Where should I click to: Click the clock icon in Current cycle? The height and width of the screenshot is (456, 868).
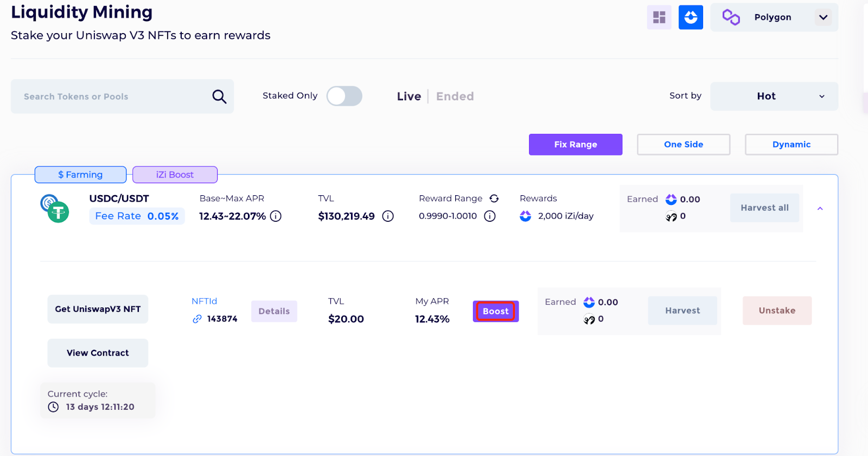coord(53,407)
